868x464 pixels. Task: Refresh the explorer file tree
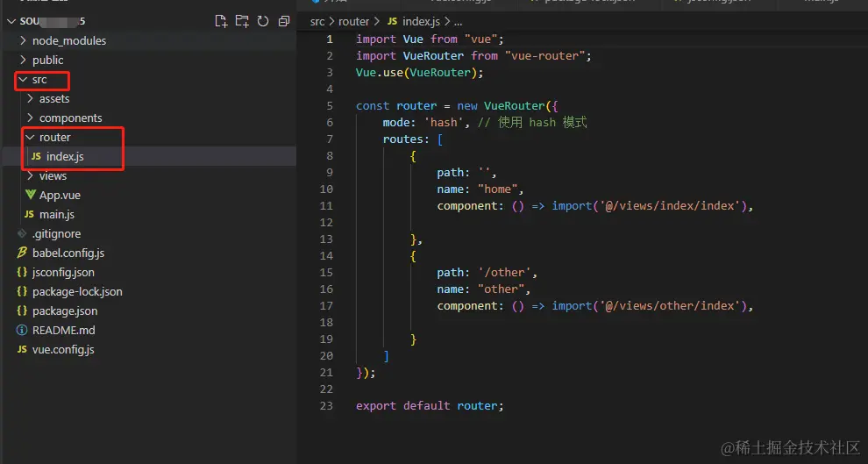coord(263,21)
